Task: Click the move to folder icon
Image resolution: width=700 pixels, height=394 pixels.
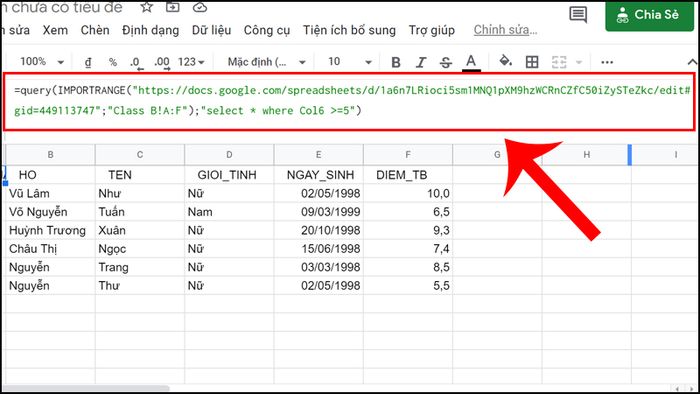Action: (x=172, y=7)
